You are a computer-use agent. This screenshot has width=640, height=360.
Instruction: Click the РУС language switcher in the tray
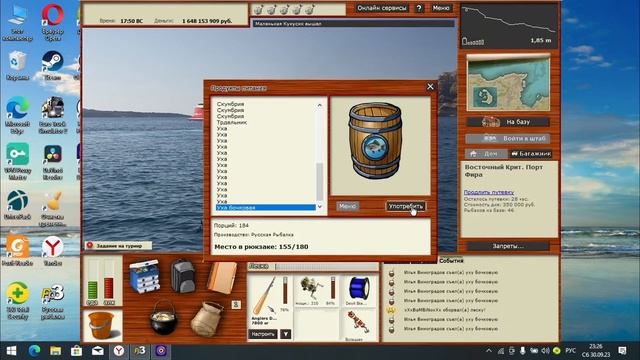pyautogui.click(x=570, y=351)
